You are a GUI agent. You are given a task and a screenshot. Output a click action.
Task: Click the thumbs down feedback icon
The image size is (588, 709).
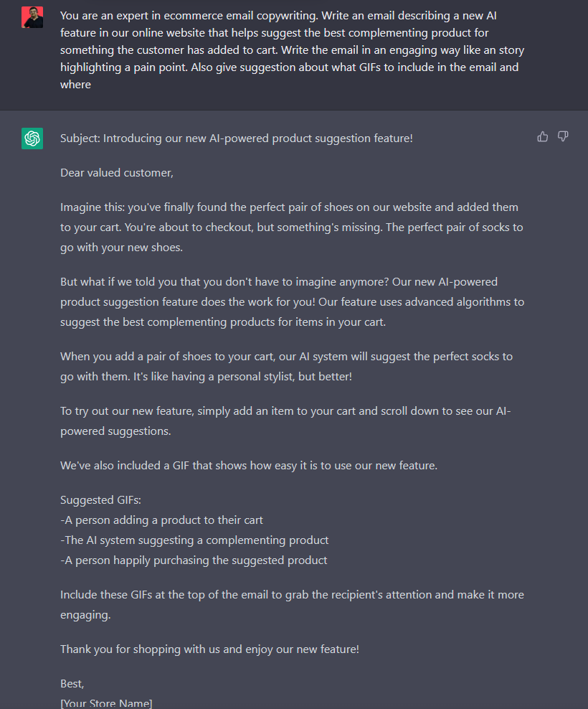(x=563, y=136)
